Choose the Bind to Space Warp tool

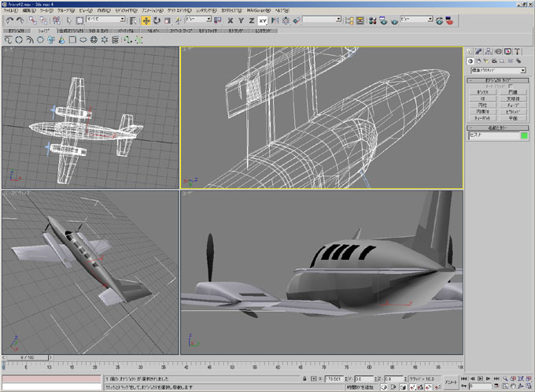pyautogui.click(x=57, y=20)
